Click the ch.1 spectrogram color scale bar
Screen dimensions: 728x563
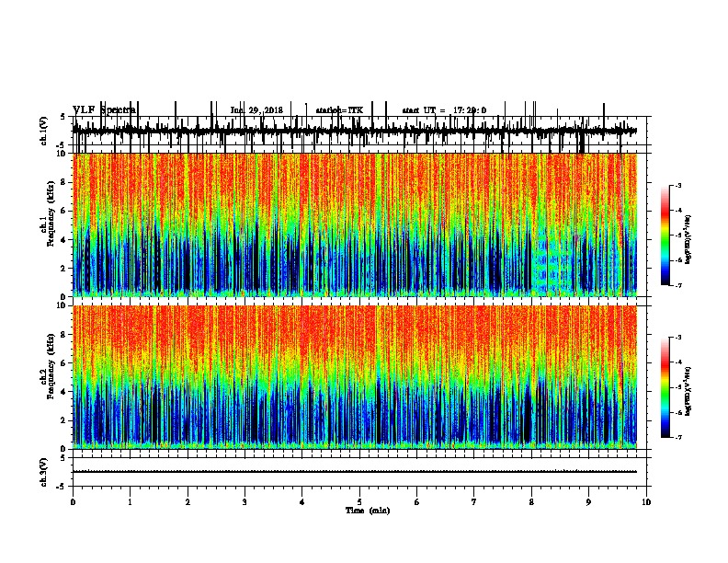[x=665, y=236]
